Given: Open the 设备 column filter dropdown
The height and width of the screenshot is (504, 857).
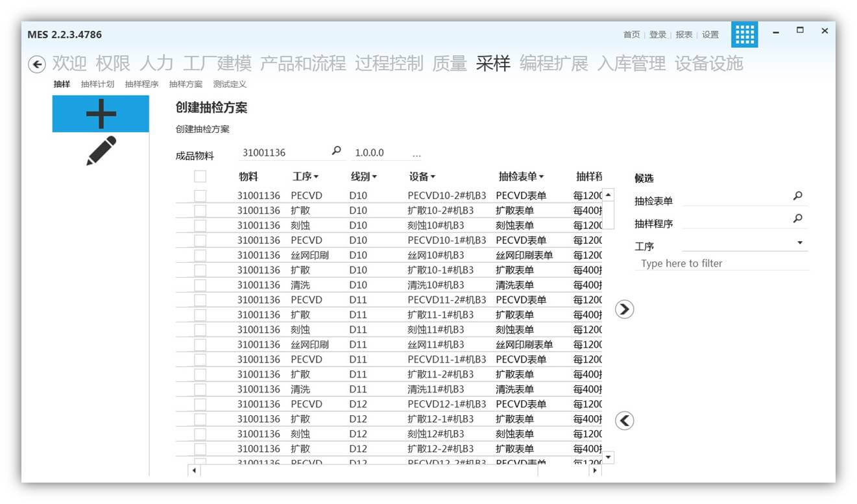Looking at the screenshot, I should click(x=433, y=177).
